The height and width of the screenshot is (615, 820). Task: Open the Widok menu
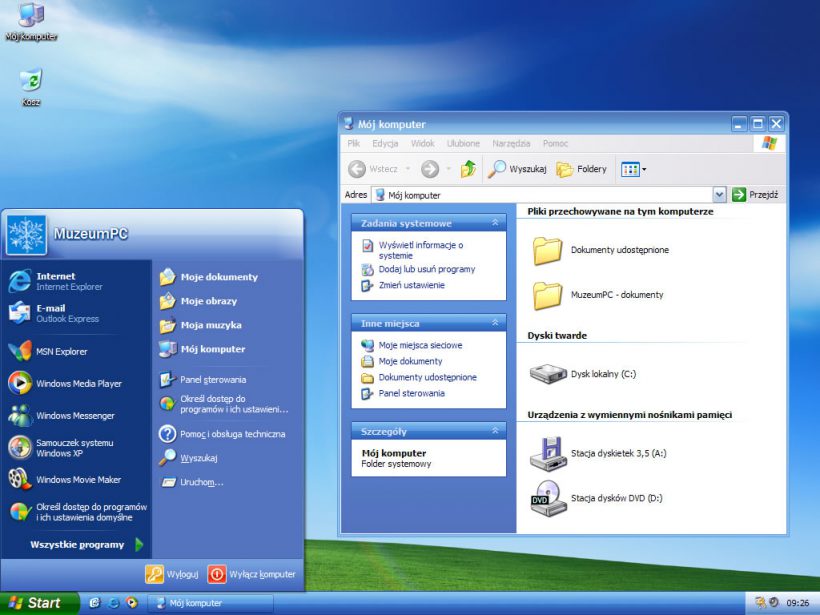click(x=422, y=144)
